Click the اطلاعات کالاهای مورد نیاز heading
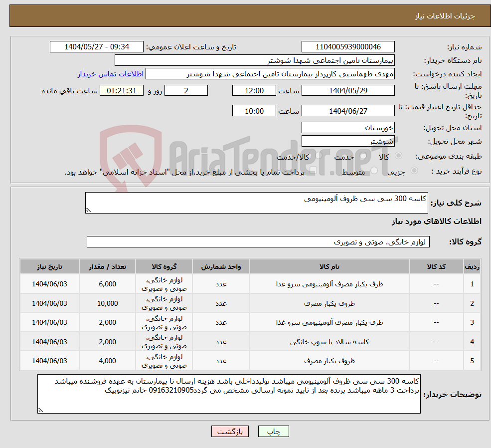The width and height of the screenshot is (491, 448). tap(437, 222)
